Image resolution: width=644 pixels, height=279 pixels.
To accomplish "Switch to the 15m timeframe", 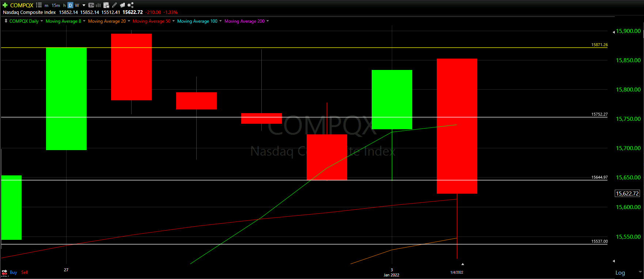I will (x=56, y=5).
